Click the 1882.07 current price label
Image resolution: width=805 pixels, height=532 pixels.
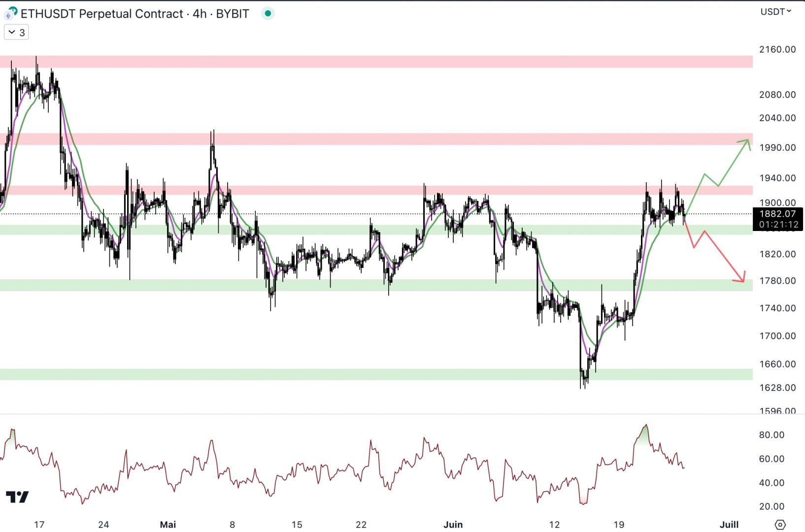pos(777,214)
